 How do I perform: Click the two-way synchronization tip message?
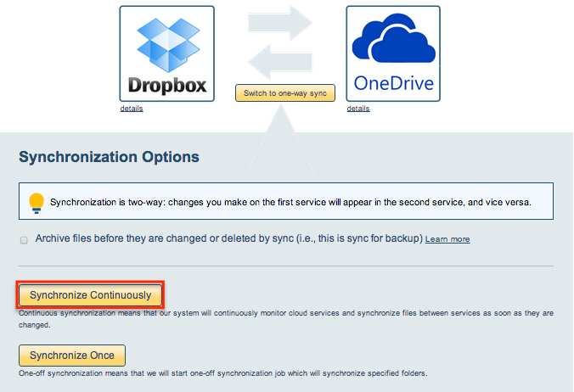(x=290, y=202)
